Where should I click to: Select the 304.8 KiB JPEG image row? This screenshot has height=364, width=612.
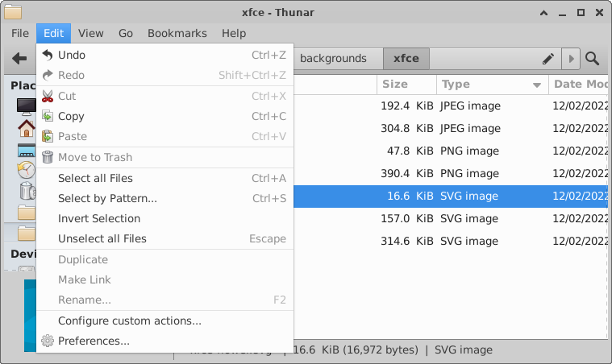coord(451,129)
